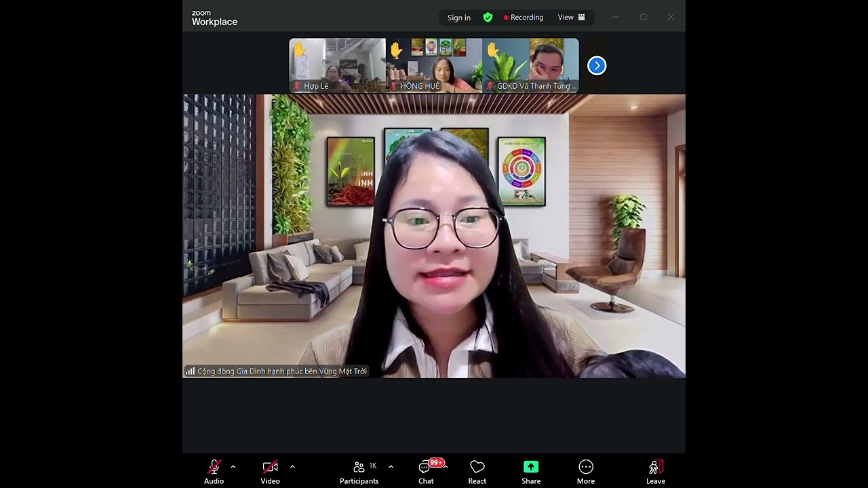
Task: Close the Zoom meeting window
Action: (x=671, y=18)
